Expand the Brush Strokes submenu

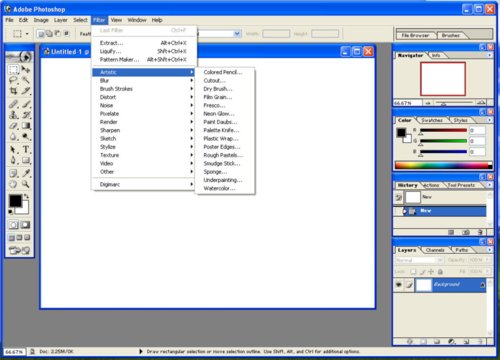pos(143,89)
